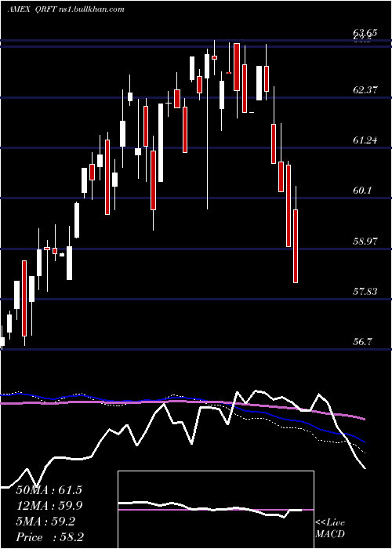Click the 5MA : 59.2 readout

(45, 522)
